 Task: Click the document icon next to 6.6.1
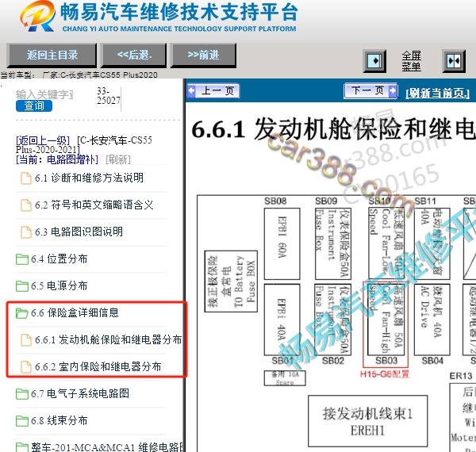tap(26, 340)
